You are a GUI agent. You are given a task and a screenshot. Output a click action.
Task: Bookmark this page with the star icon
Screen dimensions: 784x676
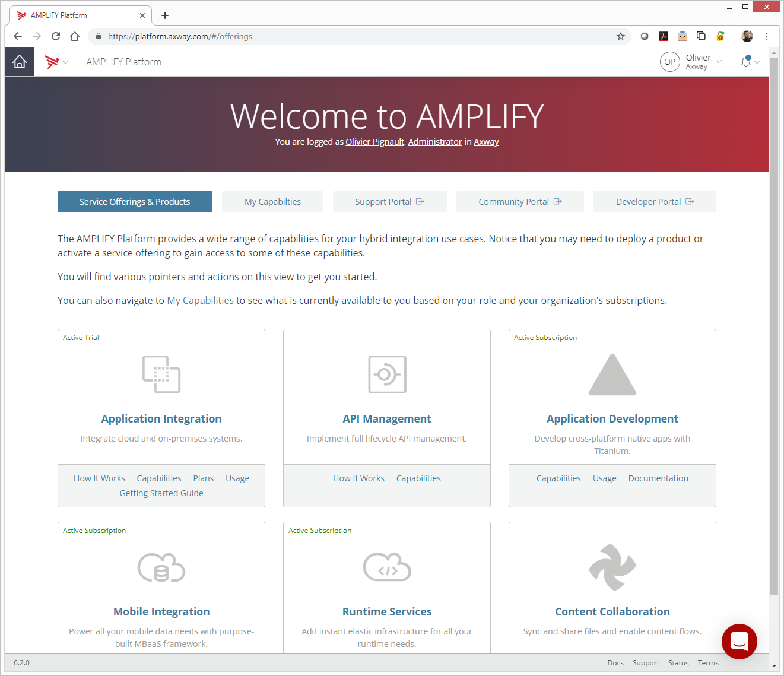coord(621,36)
